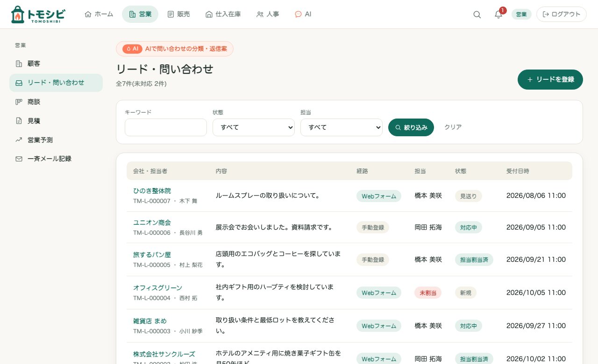Log out using the ログアウト button
598x364 pixels.
point(562,14)
